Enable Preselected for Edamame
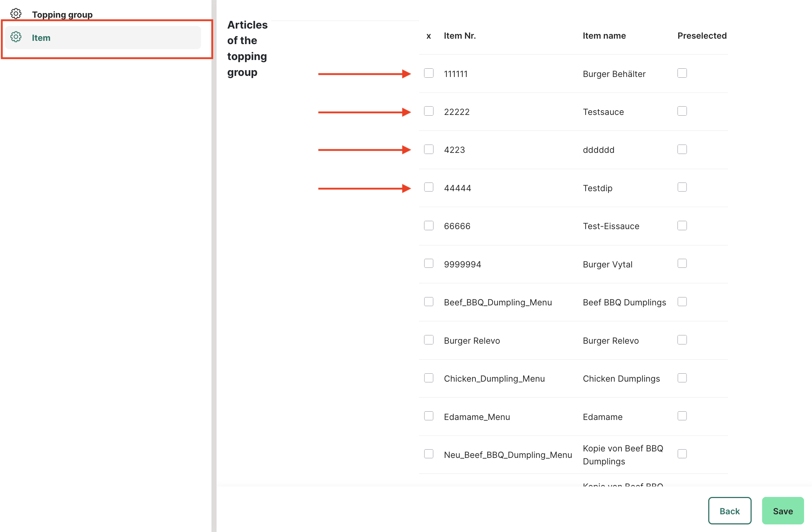The image size is (812, 532). click(x=682, y=416)
